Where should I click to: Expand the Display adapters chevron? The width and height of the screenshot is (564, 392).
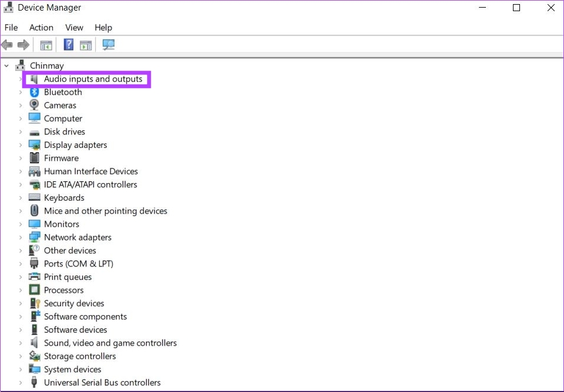click(x=21, y=145)
